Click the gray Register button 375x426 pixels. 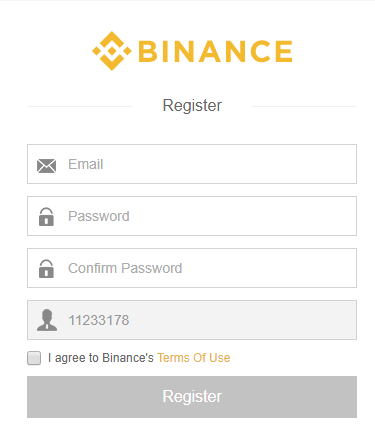pyautogui.click(x=192, y=397)
